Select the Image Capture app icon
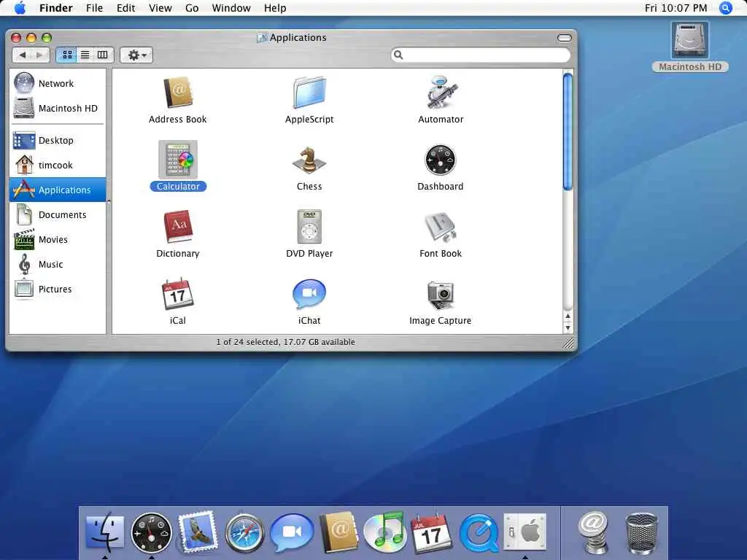 pos(441,295)
